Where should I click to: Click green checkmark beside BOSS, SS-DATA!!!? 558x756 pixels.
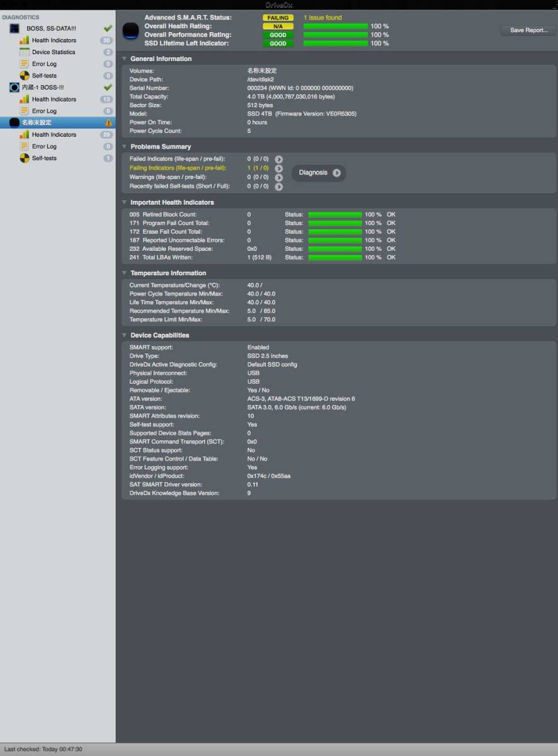coord(108,28)
